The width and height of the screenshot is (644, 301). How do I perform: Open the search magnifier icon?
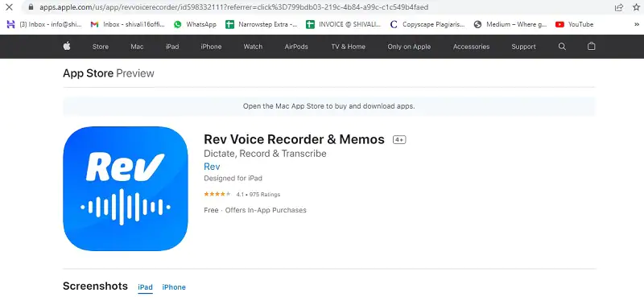coord(562,47)
